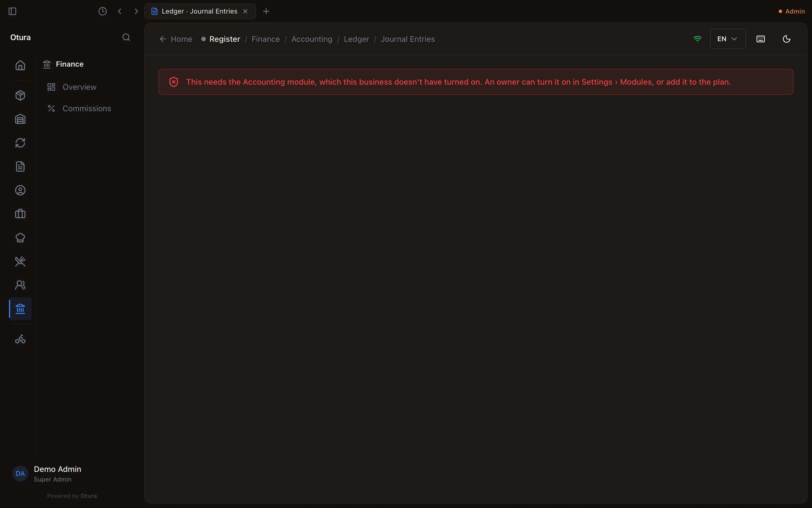Open the document icon in sidebar
This screenshot has height=508, width=812.
point(20,167)
